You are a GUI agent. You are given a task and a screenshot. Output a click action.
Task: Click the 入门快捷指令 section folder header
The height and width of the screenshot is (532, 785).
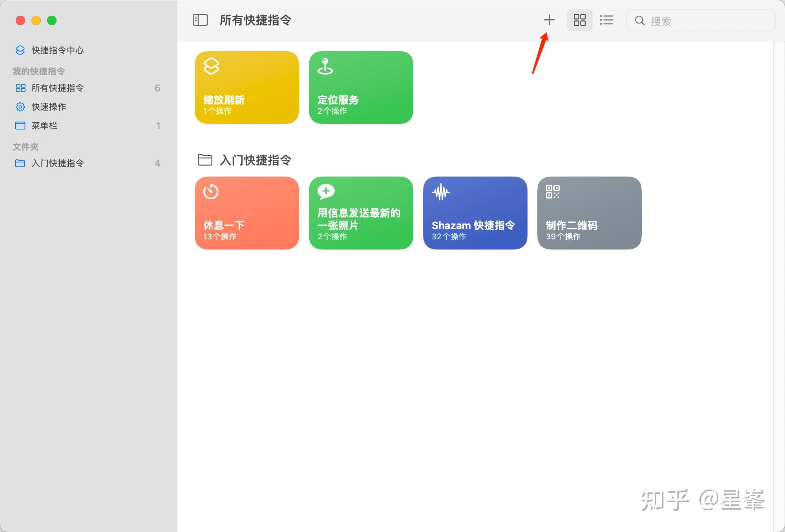[x=255, y=160]
